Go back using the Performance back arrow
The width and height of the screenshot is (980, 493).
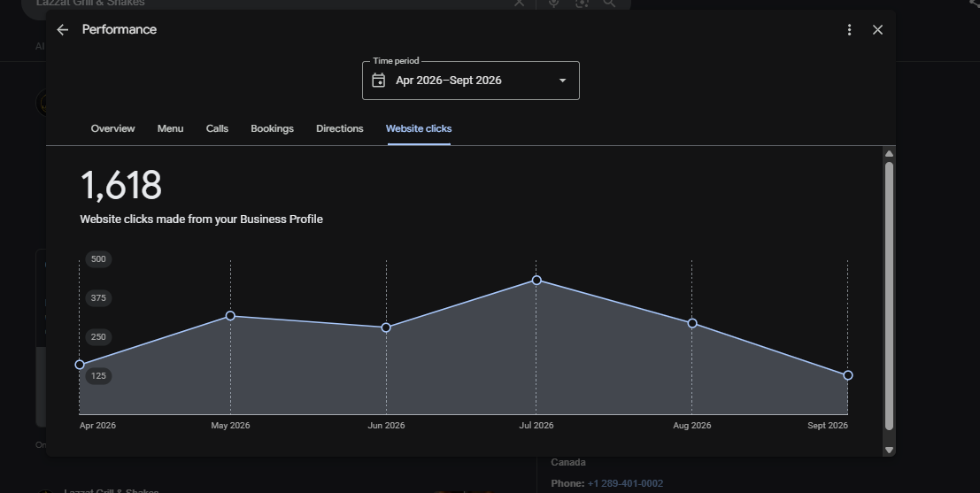tap(63, 30)
